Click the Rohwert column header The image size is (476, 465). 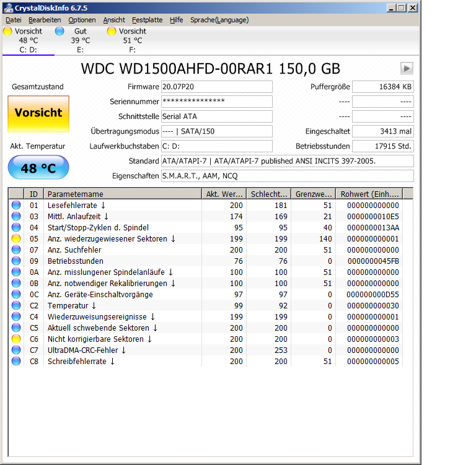point(369,194)
